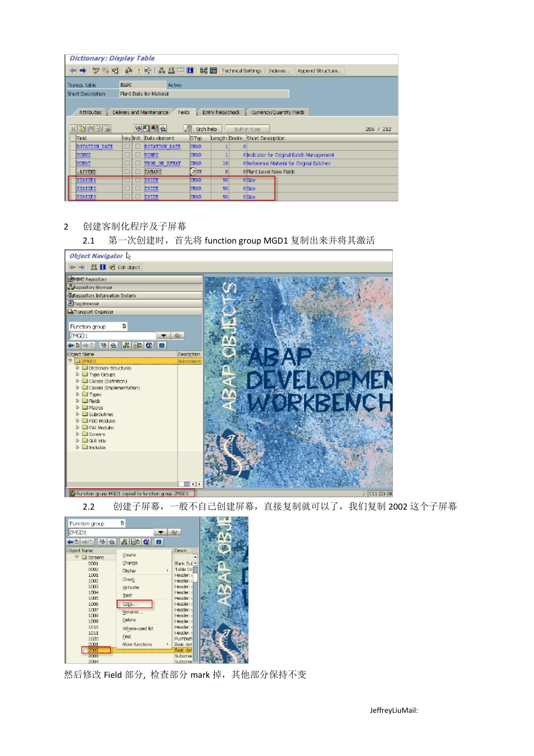Click collapse-all icon in Object Navigator tree toolbar

pos(113,345)
